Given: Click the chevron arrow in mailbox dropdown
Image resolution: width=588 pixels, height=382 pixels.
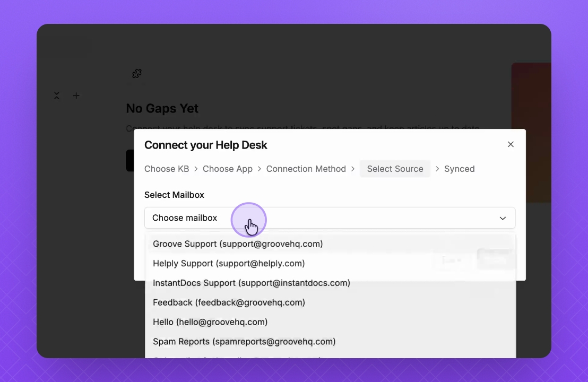Looking at the screenshot, I should (503, 218).
